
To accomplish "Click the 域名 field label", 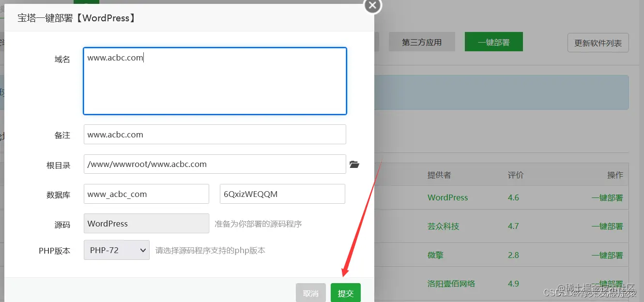I will coord(62,59).
